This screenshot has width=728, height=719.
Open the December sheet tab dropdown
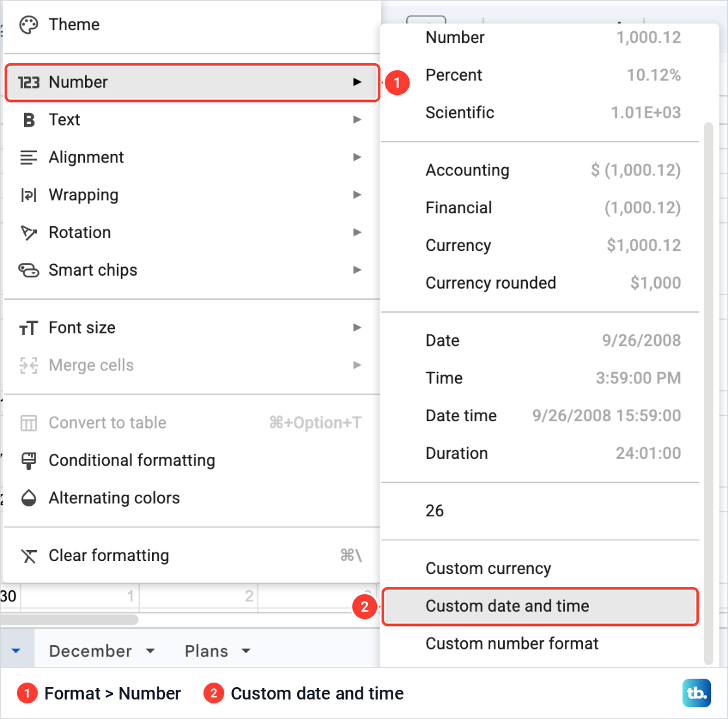coord(150,651)
